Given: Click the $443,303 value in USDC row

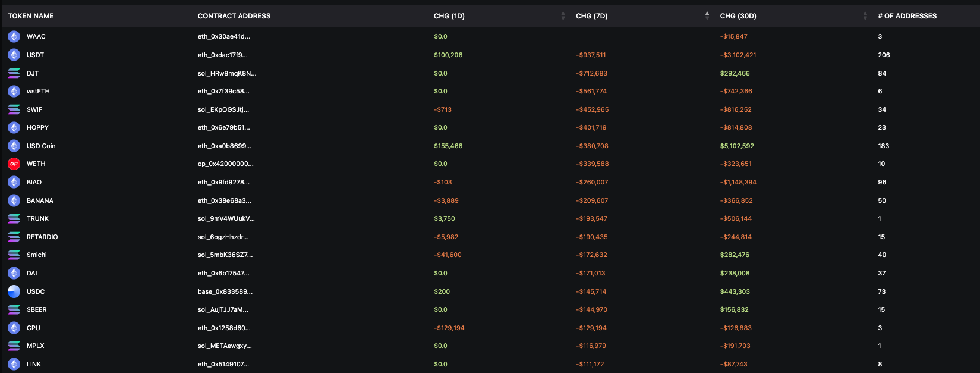Looking at the screenshot, I should [735, 291].
